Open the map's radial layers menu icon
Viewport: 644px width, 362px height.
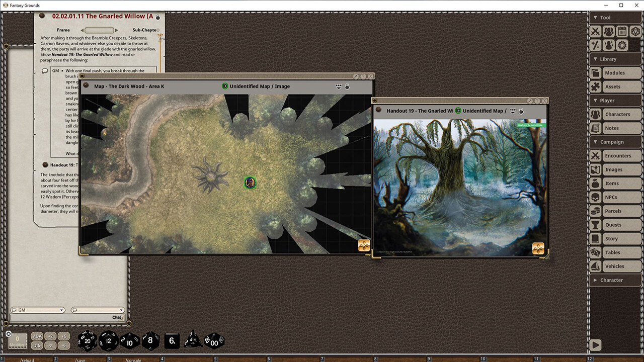(364, 245)
